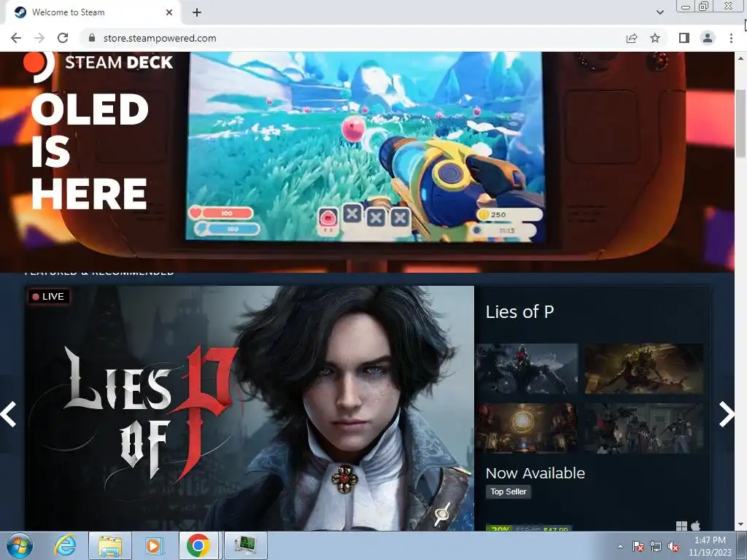Open Windows Media Player from the taskbar

(153, 545)
